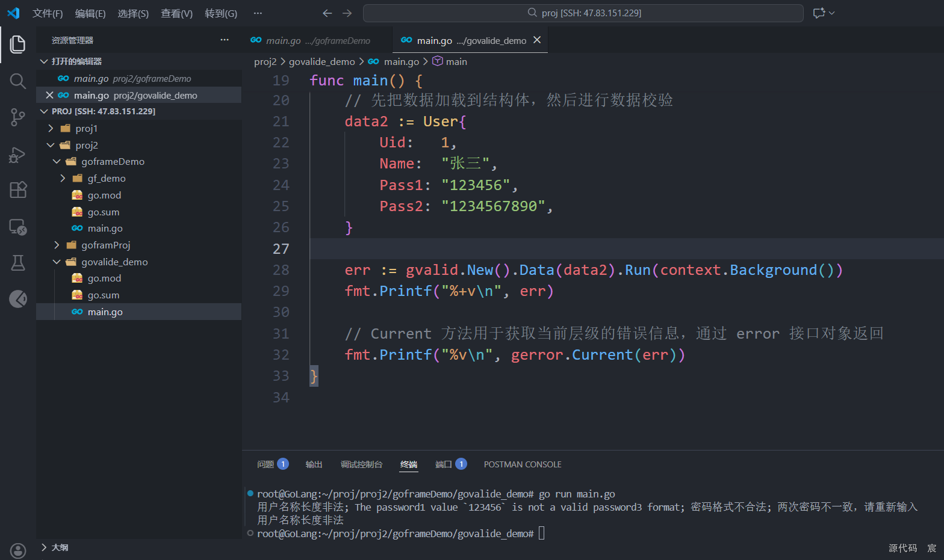
Task: Select main.go under govalide_demo folder
Action: point(138,312)
